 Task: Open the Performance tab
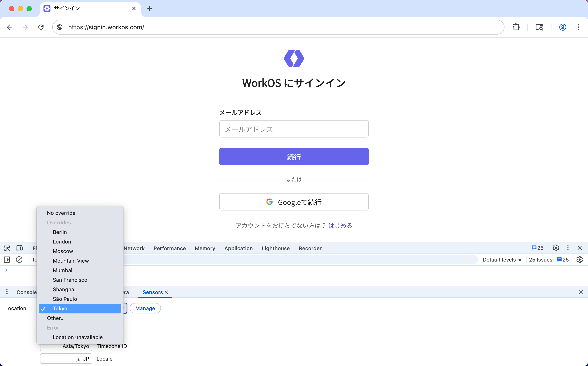coord(169,248)
